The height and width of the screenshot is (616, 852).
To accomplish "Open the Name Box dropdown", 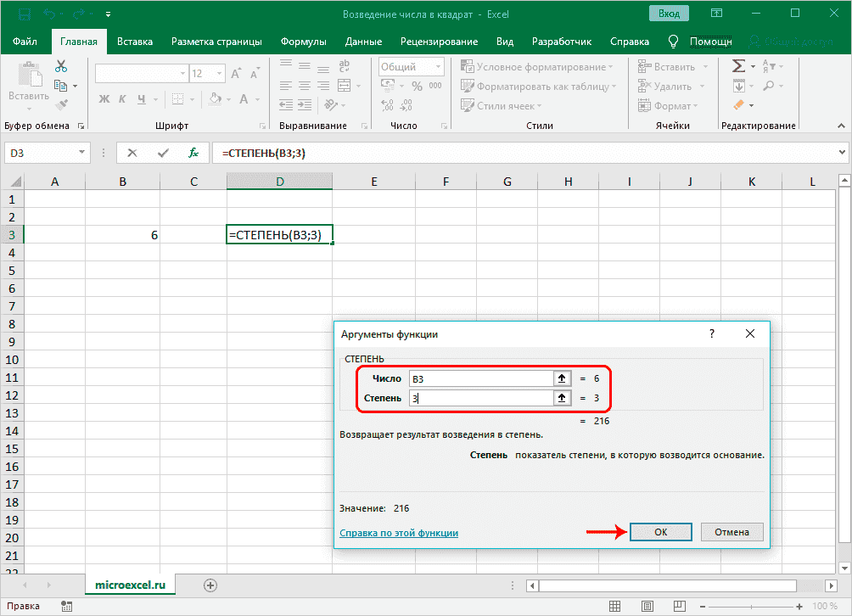I will click(82, 153).
